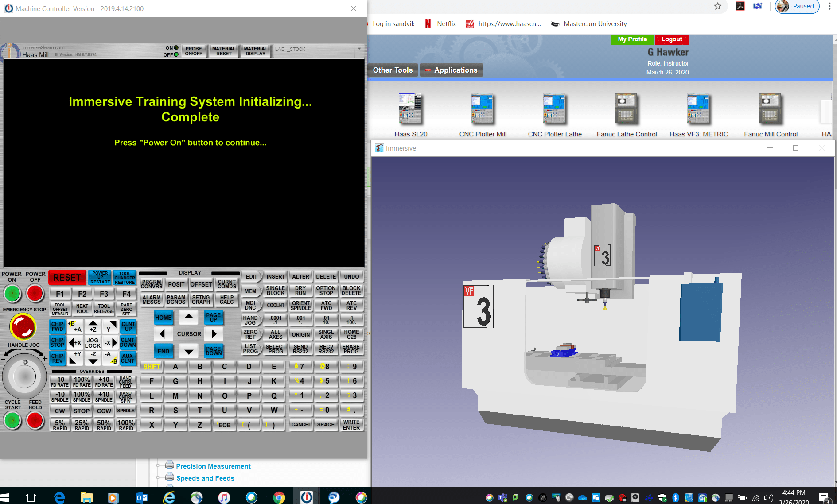837x504 pixels.
Task: Open the Haas SL20 application icon
Action: 410,109
